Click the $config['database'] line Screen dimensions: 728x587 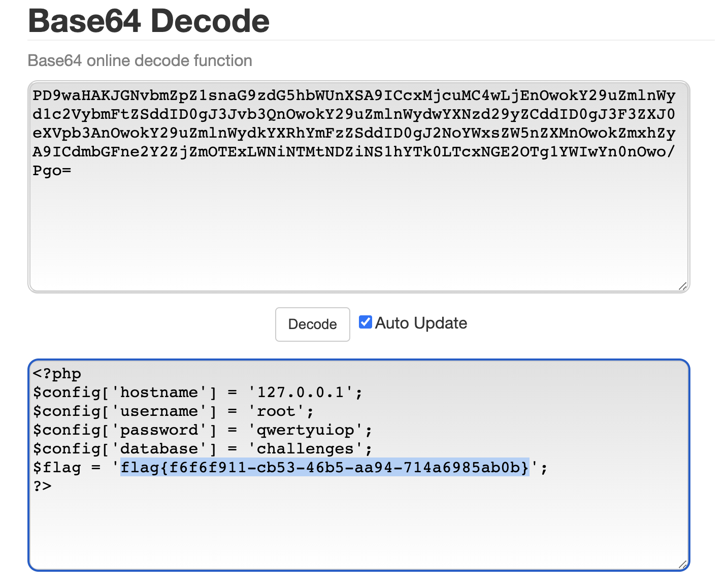click(x=203, y=449)
